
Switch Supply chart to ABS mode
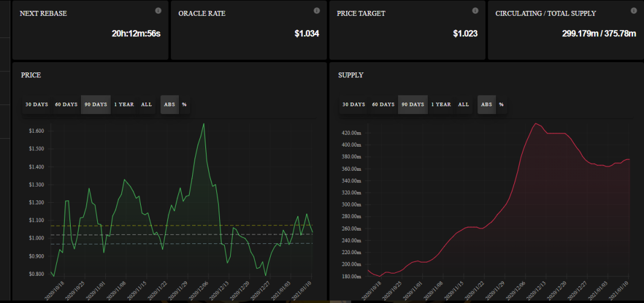click(486, 104)
